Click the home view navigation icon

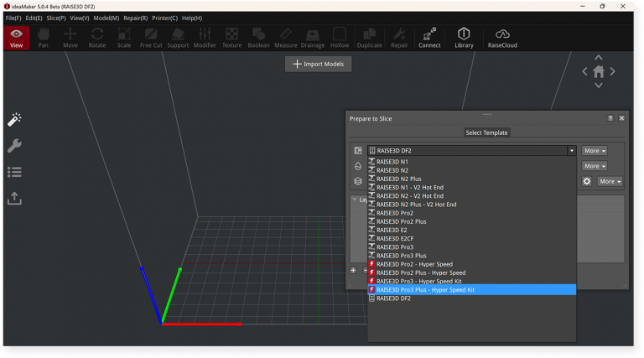(x=599, y=72)
